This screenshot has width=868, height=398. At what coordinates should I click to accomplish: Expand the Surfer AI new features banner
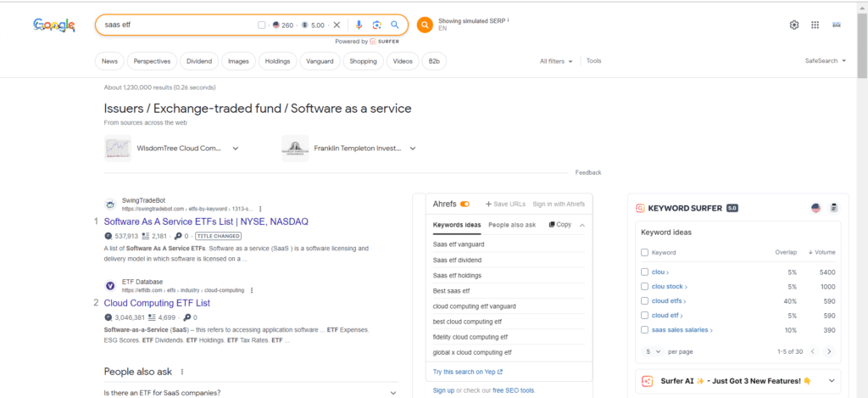pyautogui.click(x=832, y=381)
